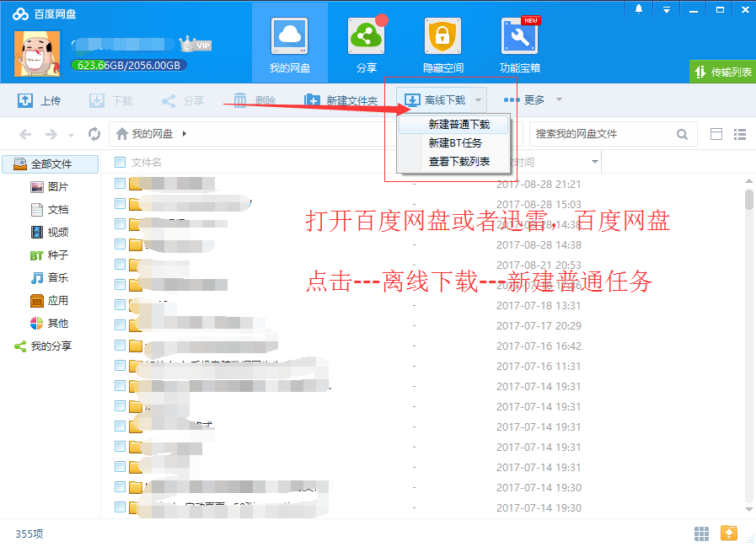Select 文档 category in sidebar
Screen dimensions: 756x547
point(50,209)
